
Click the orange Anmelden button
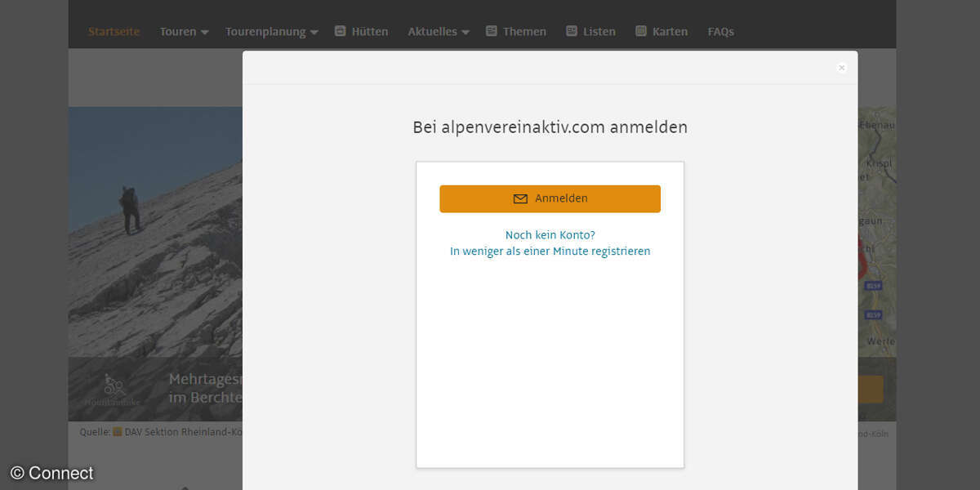pyautogui.click(x=550, y=198)
